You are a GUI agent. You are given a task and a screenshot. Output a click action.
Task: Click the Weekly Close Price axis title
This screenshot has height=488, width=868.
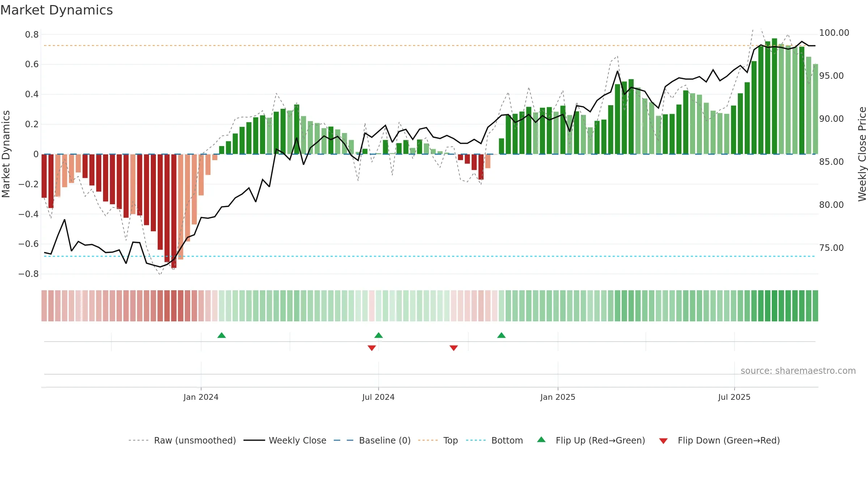(x=862, y=154)
